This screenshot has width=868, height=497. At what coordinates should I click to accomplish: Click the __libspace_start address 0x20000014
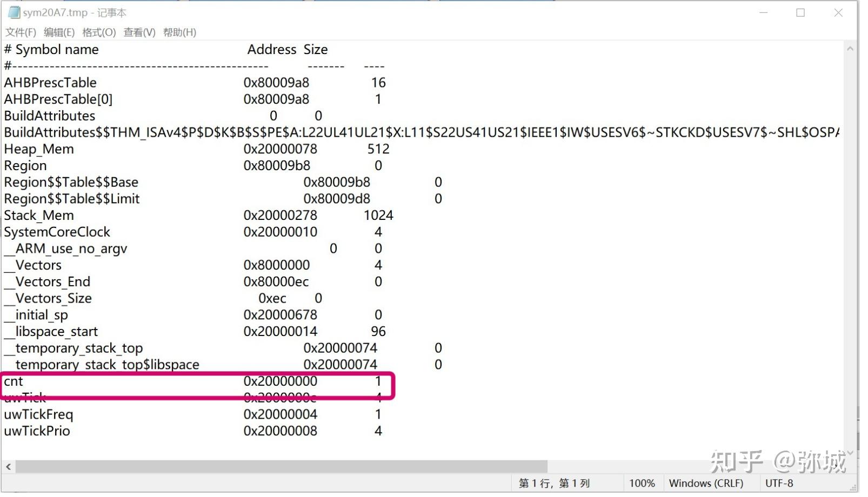[281, 332]
